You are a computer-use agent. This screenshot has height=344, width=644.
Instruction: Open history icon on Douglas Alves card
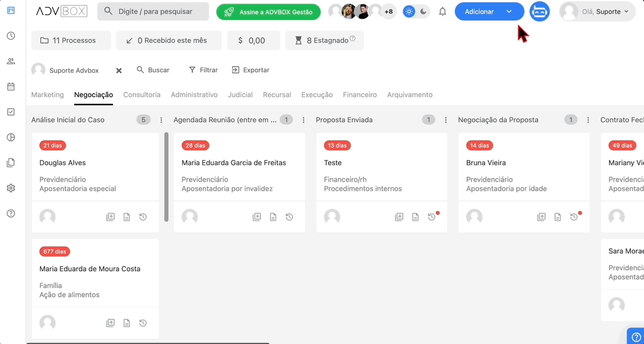pos(143,217)
